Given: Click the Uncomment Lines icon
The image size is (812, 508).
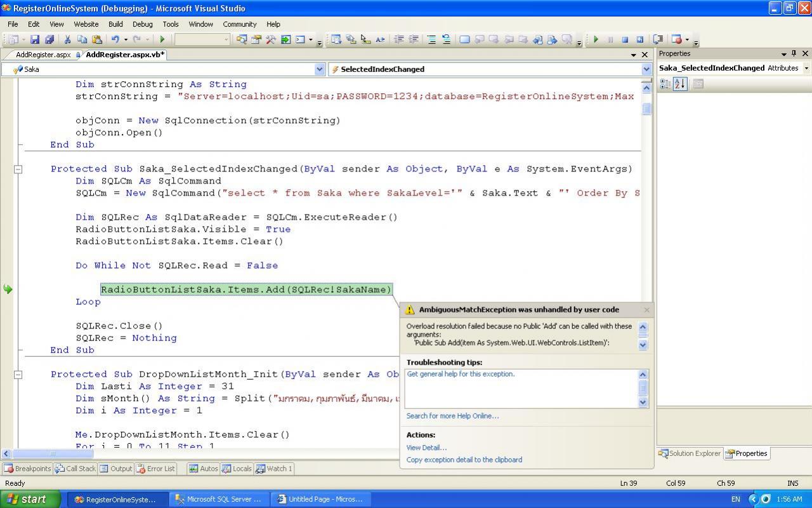Looking at the screenshot, I should click(446, 39).
